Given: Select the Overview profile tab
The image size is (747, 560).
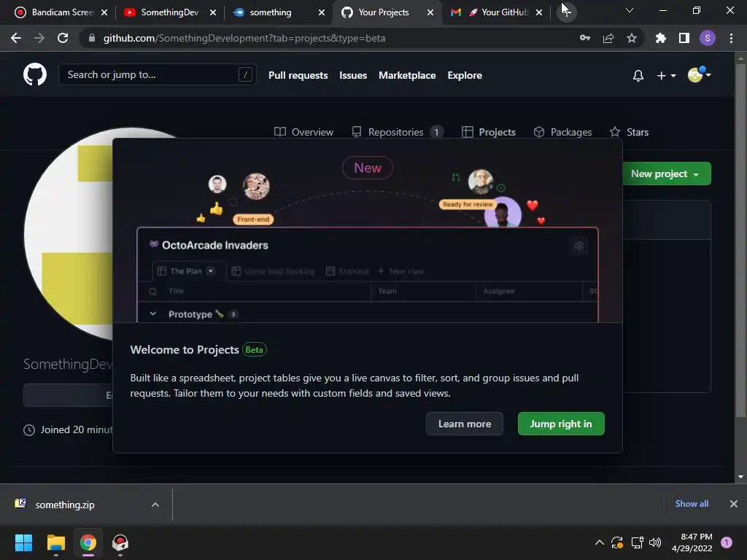Looking at the screenshot, I should 303,132.
